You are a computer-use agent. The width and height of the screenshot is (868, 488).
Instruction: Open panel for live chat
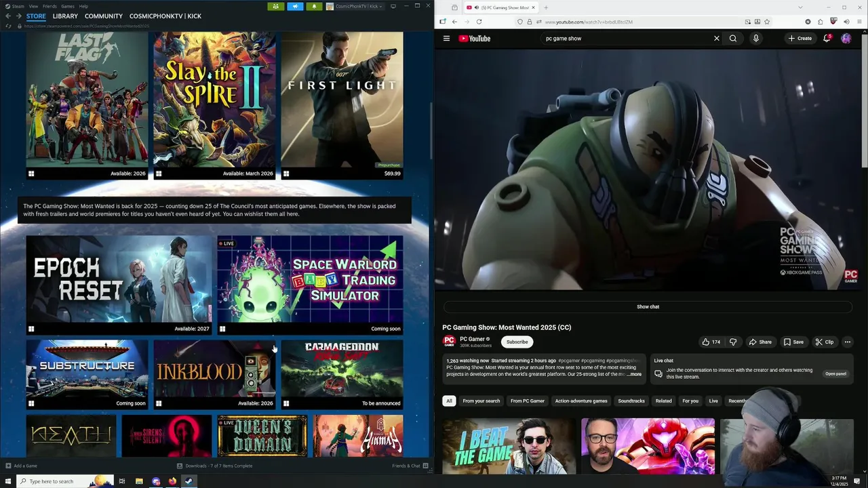835,374
